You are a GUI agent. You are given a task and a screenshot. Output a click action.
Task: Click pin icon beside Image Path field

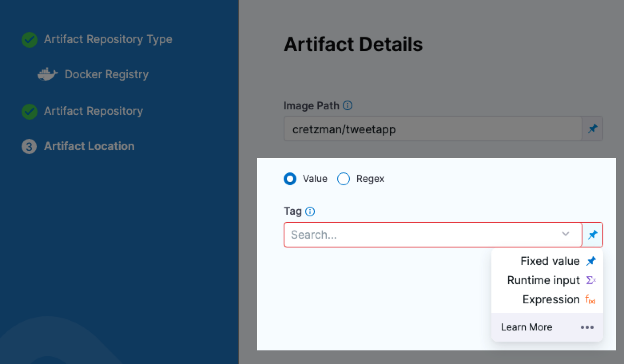click(x=592, y=129)
